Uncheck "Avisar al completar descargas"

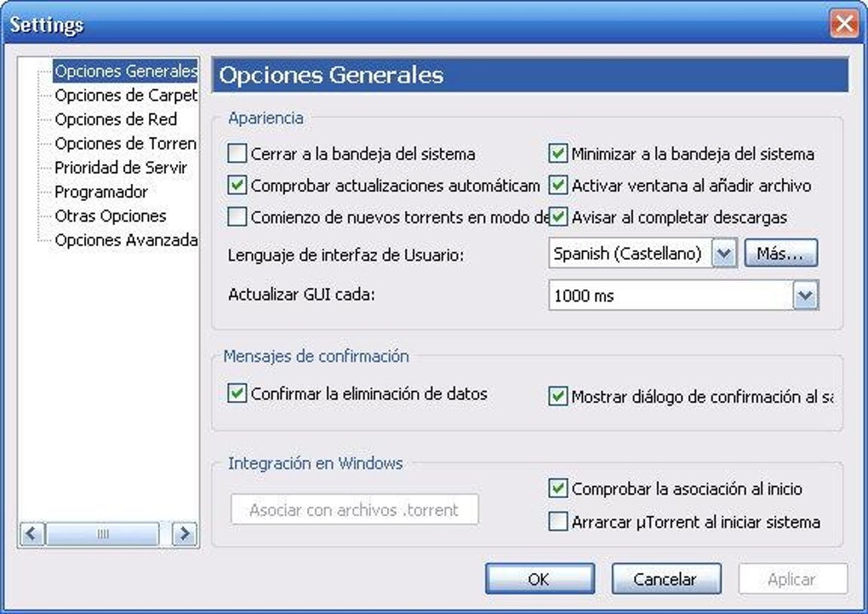(x=558, y=216)
